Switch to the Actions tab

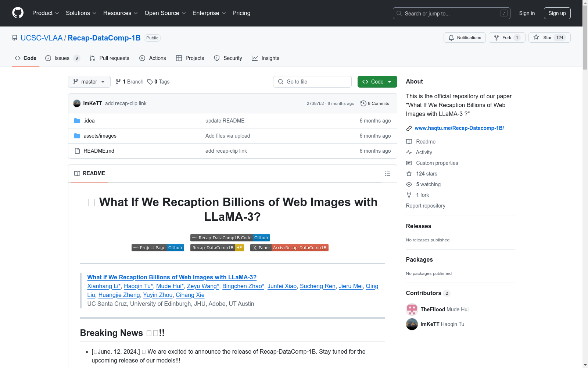pos(153,58)
